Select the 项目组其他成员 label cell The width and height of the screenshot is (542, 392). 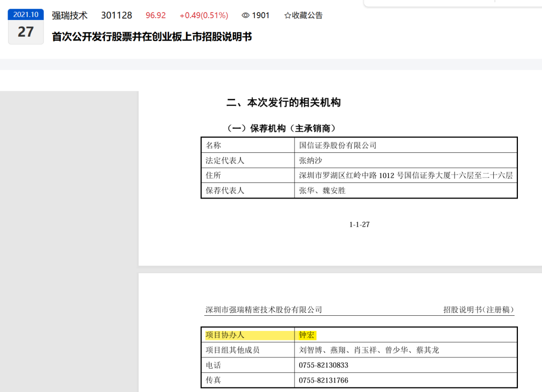(x=248, y=350)
